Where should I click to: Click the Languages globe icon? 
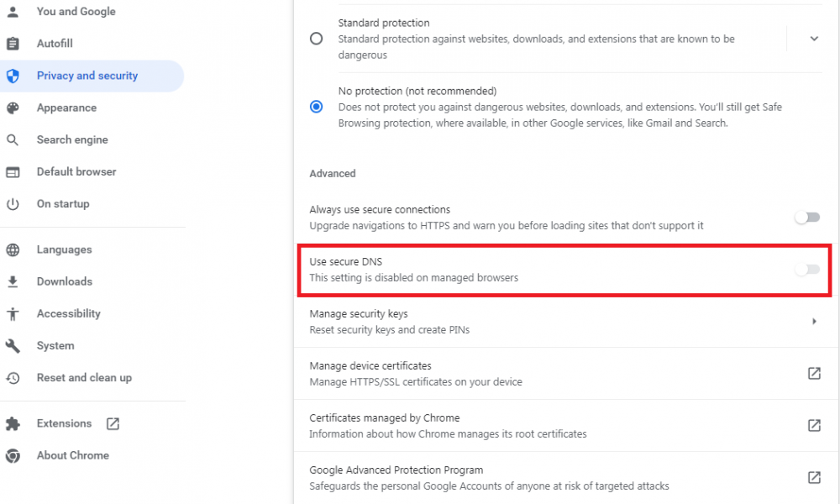pos(13,249)
